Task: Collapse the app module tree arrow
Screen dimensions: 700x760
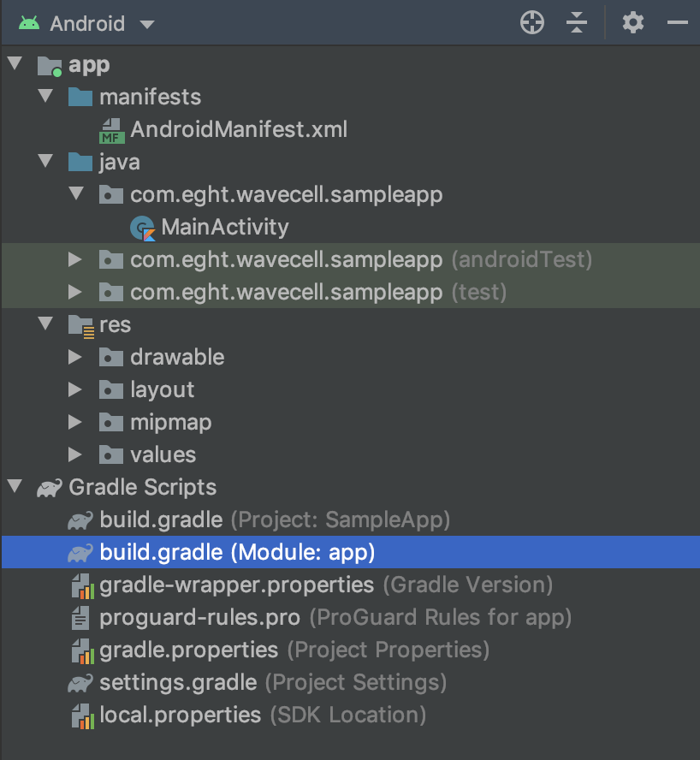Action: pyautogui.click(x=15, y=65)
